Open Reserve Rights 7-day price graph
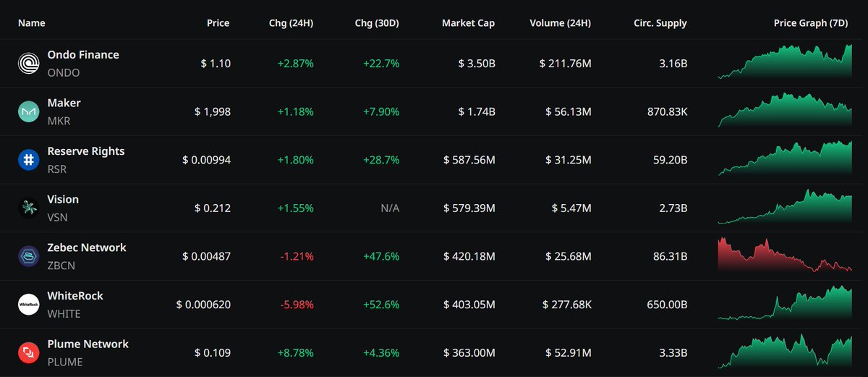868x377 pixels. click(x=785, y=158)
